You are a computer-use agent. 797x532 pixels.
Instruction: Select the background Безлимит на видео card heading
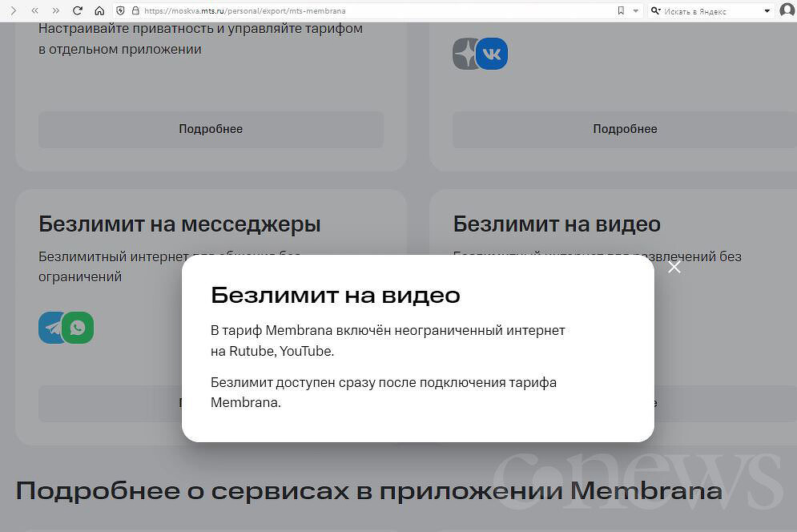point(557,224)
